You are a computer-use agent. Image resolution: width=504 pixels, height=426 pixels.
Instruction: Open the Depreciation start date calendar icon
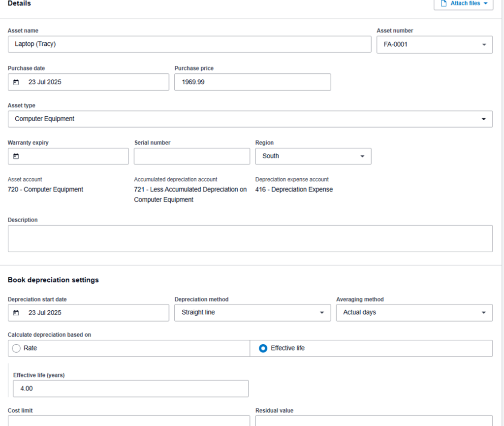pyautogui.click(x=16, y=313)
